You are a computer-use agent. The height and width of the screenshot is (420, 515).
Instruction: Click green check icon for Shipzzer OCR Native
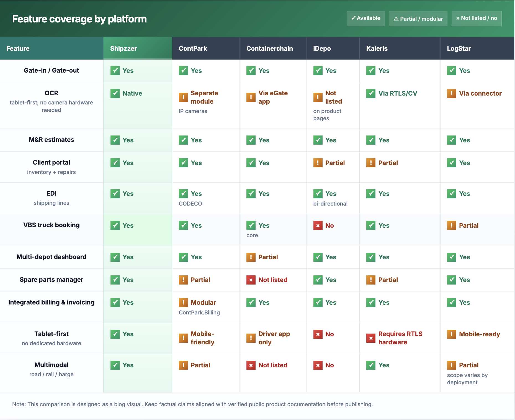pyautogui.click(x=115, y=93)
